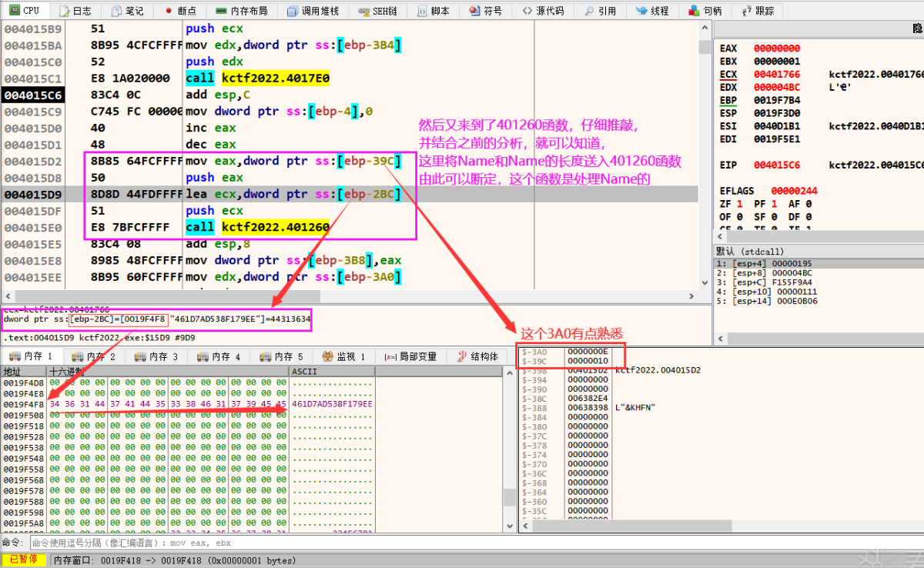Image resolution: width=924 pixels, height=568 pixels.
Task: Open the 内存布局 memory map icon
Action: click(221, 11)
